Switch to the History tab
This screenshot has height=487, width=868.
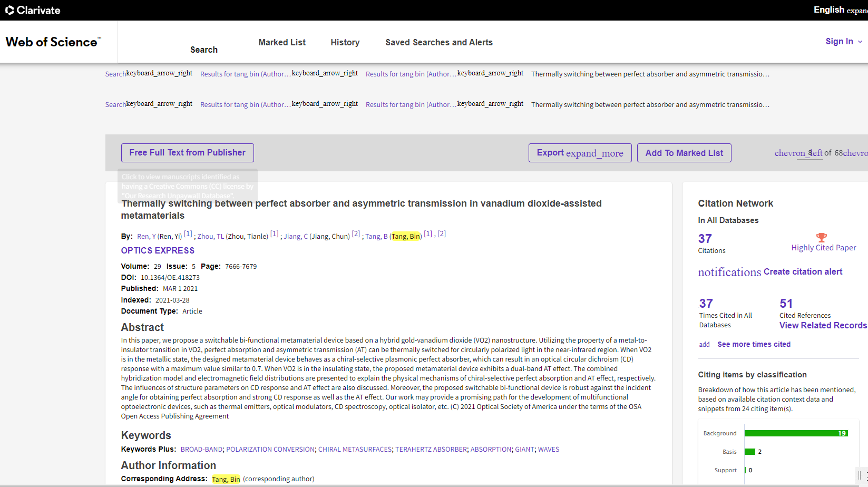(345, 42)
